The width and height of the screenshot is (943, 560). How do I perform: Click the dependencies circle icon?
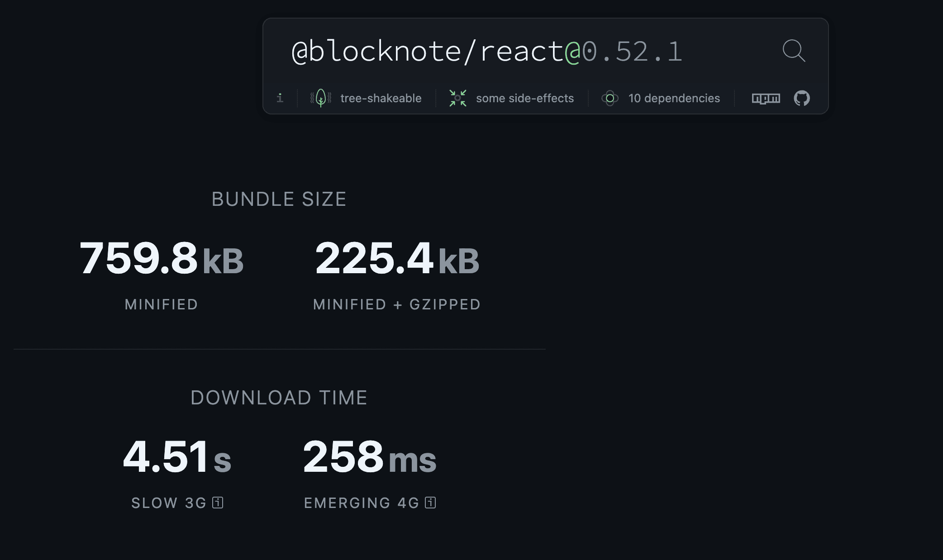(610, 98)
